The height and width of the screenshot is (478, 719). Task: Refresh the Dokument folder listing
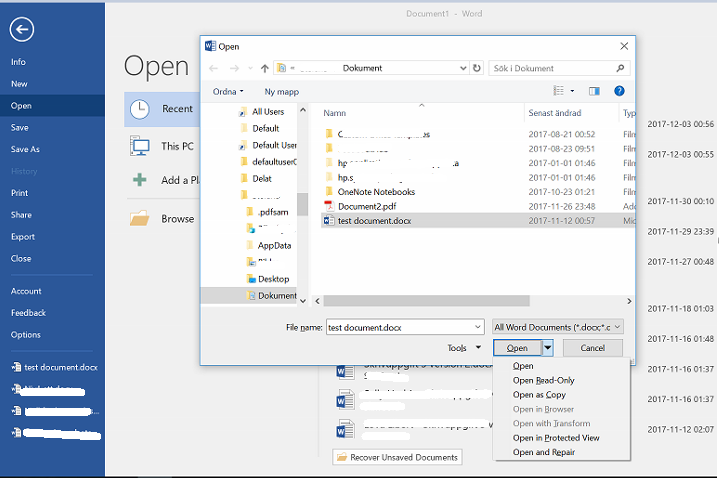477,68
